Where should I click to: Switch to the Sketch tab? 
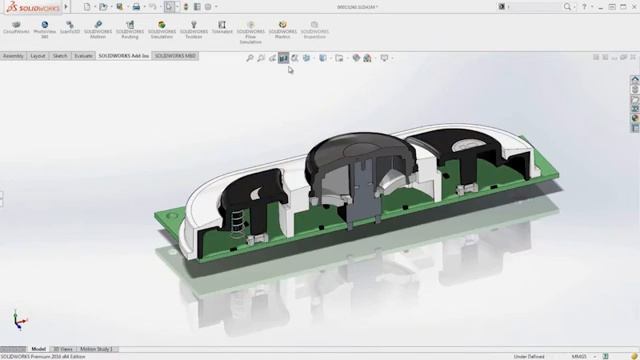click(60, 56)
